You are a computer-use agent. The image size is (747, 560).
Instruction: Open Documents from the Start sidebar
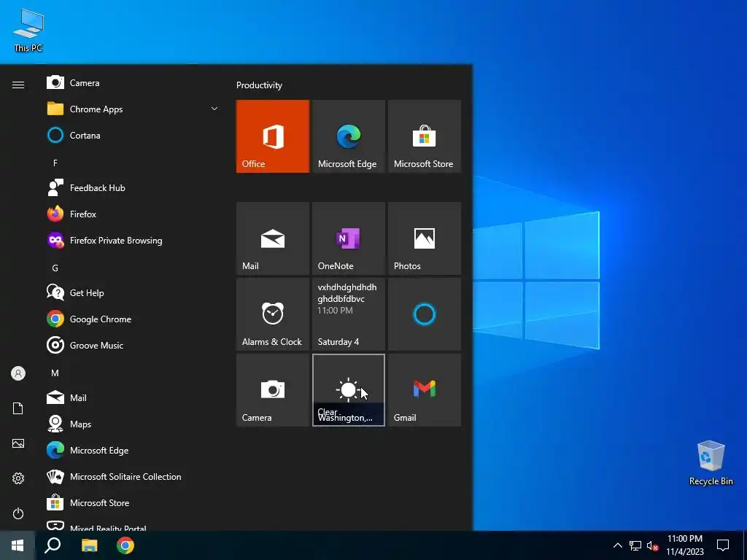tap(18, 408)
